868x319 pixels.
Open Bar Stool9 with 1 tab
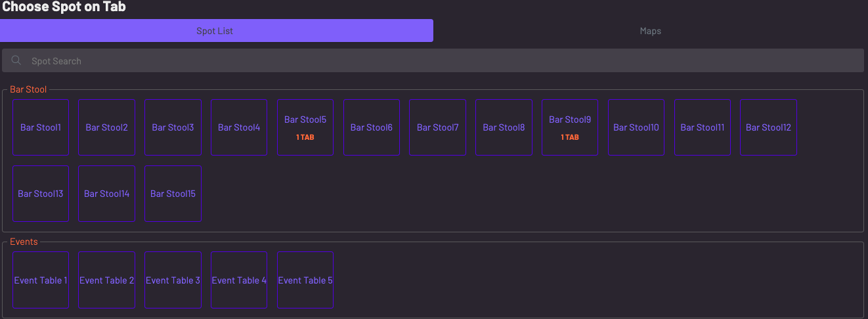click(570, 127)
